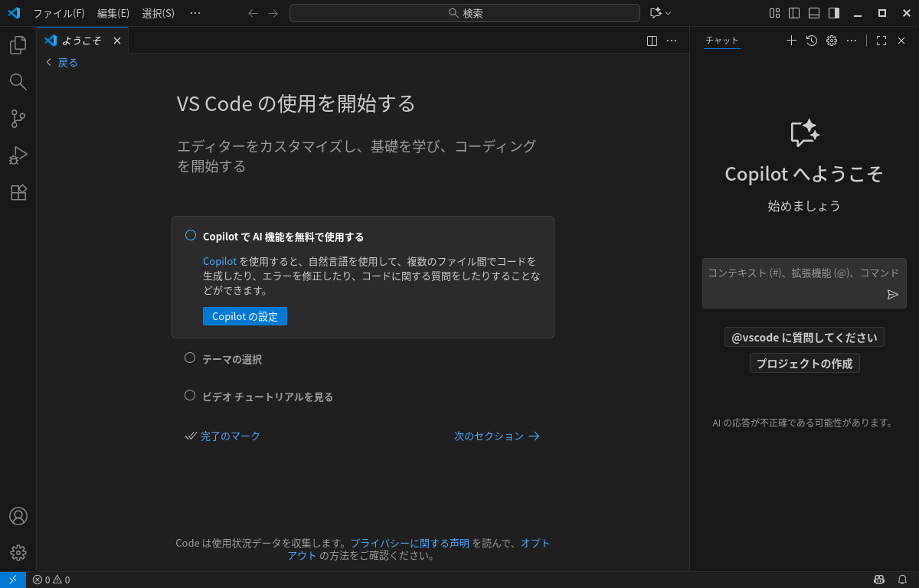
Task: Open more editor actions ellipsis
Action: click(672, 41)
